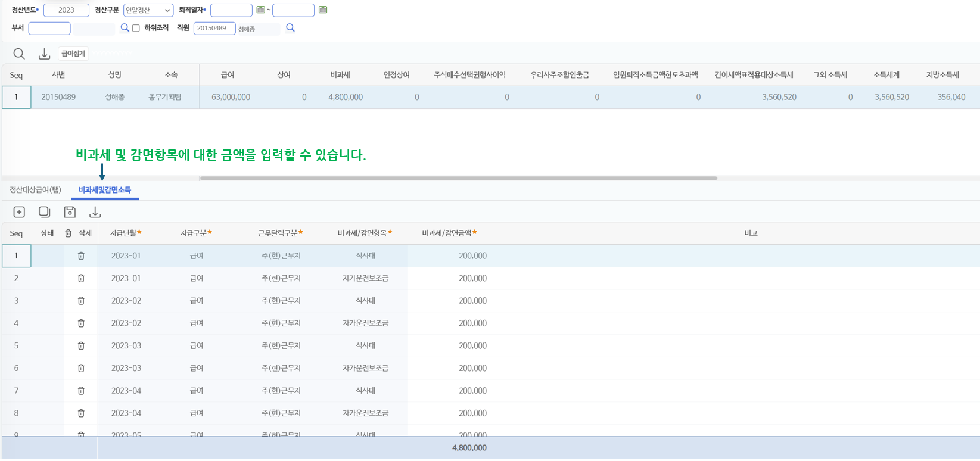Viewport: 980px width, 461px height.
Task: Click 주(현)근무지 in Seq 7 row
Action: [281, 391]
